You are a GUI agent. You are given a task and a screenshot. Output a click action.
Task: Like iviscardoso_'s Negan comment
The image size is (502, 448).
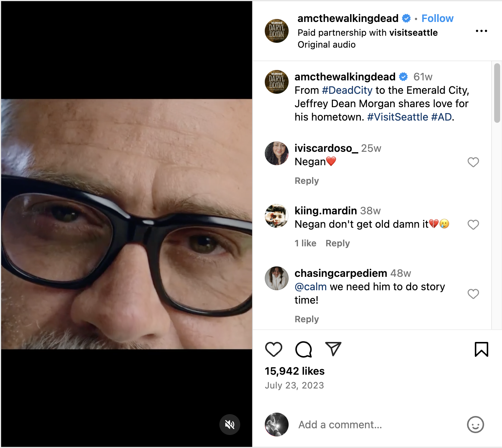click(x=473, y=162)
